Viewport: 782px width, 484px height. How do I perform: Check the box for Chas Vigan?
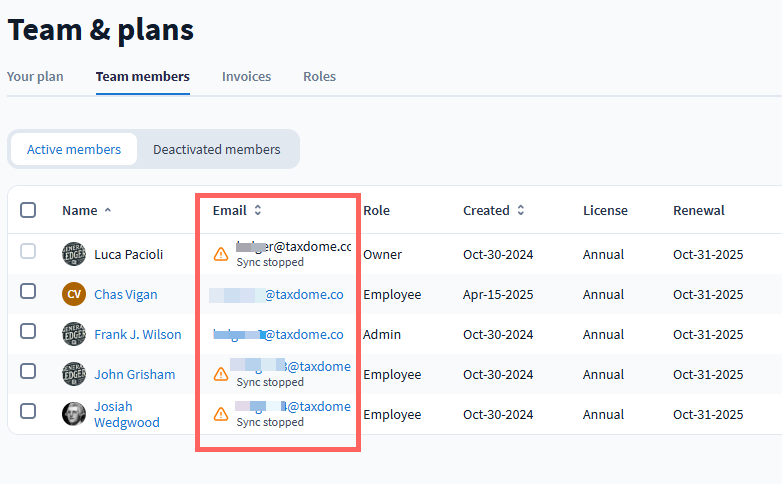point(28,291)
